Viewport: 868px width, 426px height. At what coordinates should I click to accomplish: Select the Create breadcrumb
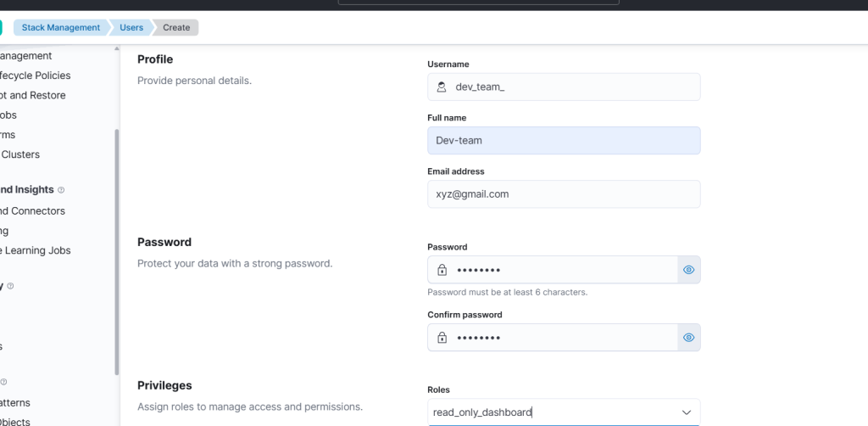pos(176,27)
